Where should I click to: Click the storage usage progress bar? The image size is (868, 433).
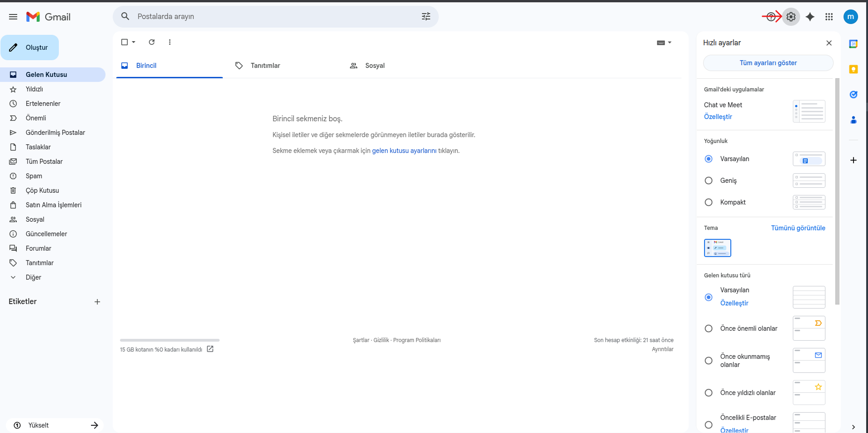[x=170, y=340]
